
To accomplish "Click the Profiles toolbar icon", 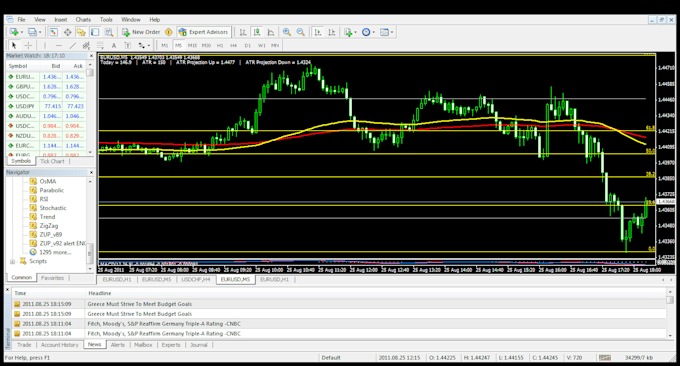I will click(x=32, y=32).
